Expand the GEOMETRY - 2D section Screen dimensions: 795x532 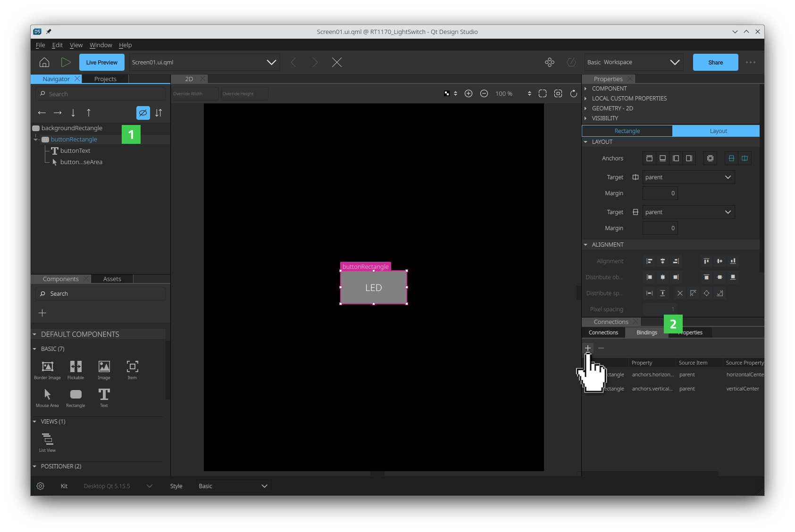tap(612, 108)
